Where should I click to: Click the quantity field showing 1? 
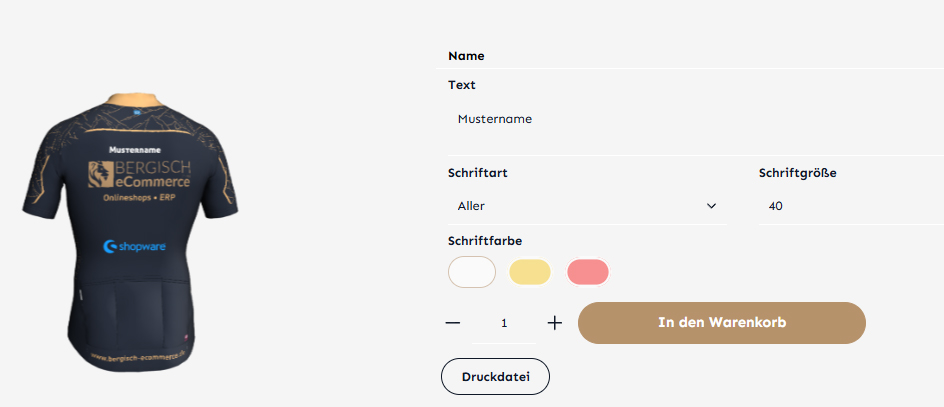coord(504,323)
